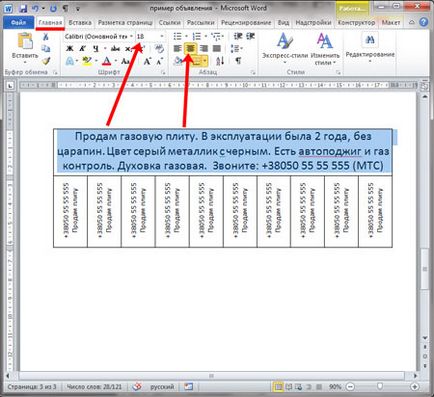Open the Рецензирование tab
The width and height of the screenshot is (434, 397).
[x=246, y=23]
